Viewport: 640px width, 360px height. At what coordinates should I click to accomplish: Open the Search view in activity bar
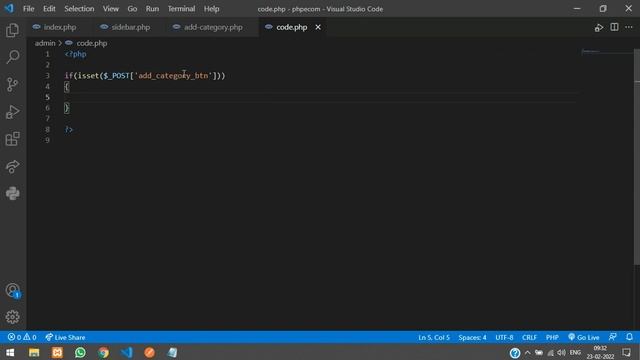(x=13, y=57)
